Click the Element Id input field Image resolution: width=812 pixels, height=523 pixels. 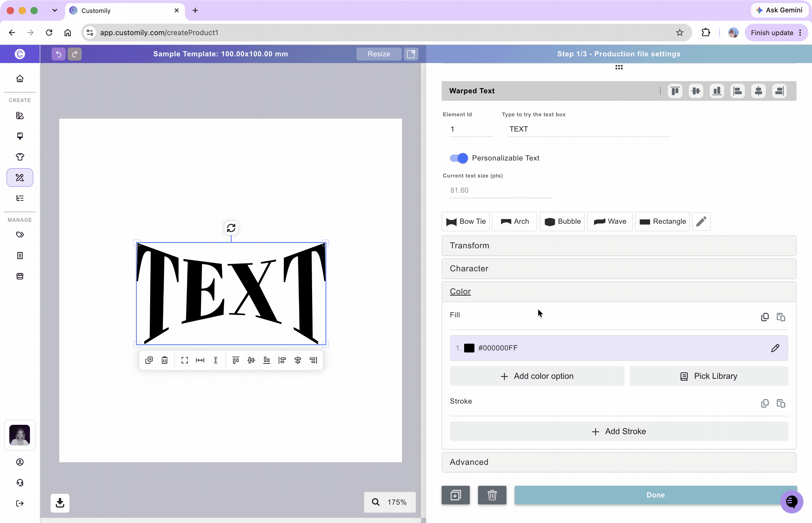pyautogui.click(x=471, y=129)
